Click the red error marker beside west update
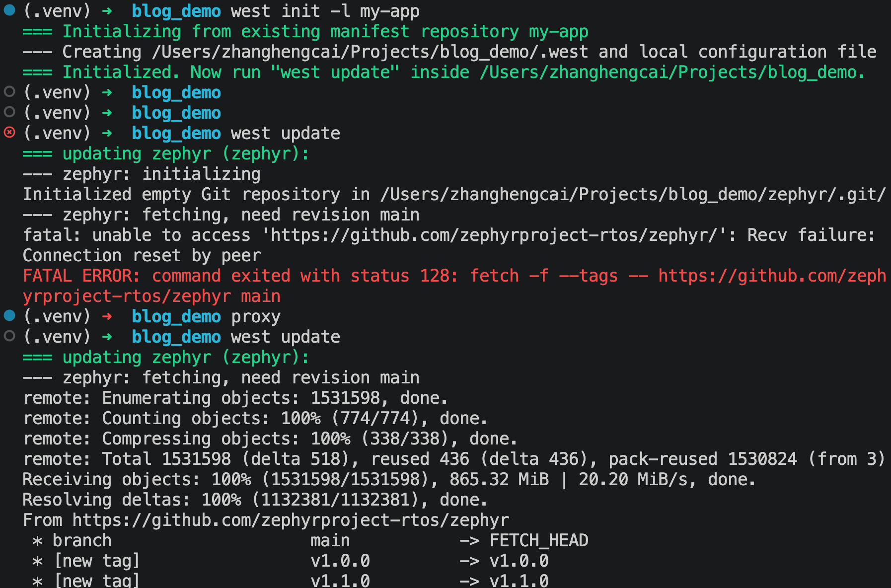891x588 pixels. pyautogui.click(x=9, y=133)
